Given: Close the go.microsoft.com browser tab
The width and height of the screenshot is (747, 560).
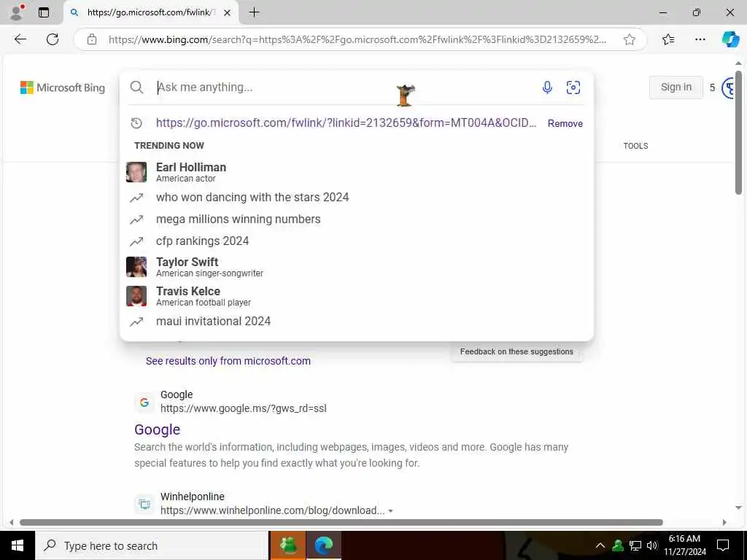Looking at the screenshot, I should click(228, 13).
